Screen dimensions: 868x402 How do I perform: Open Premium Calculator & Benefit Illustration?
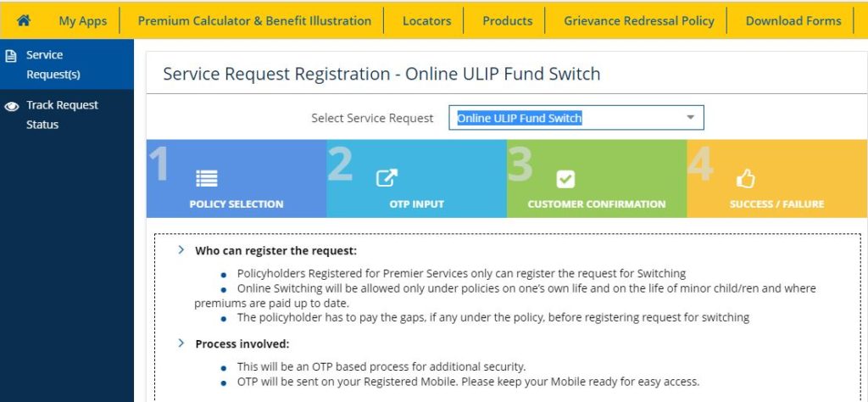coord(254,20)
